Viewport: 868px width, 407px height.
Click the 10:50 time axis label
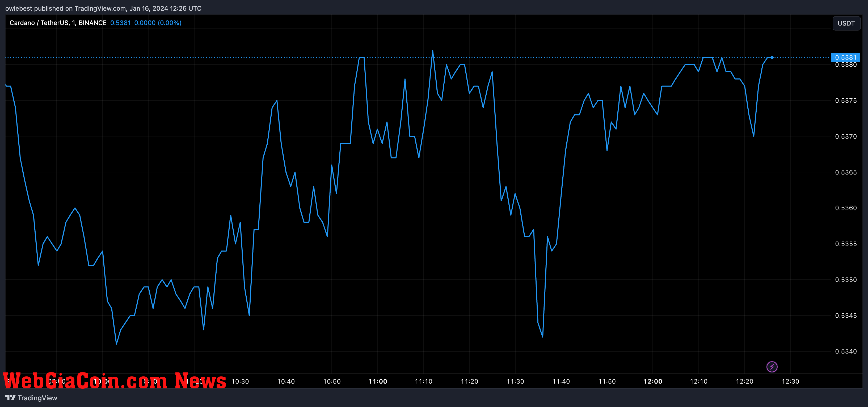click(332, 381)
